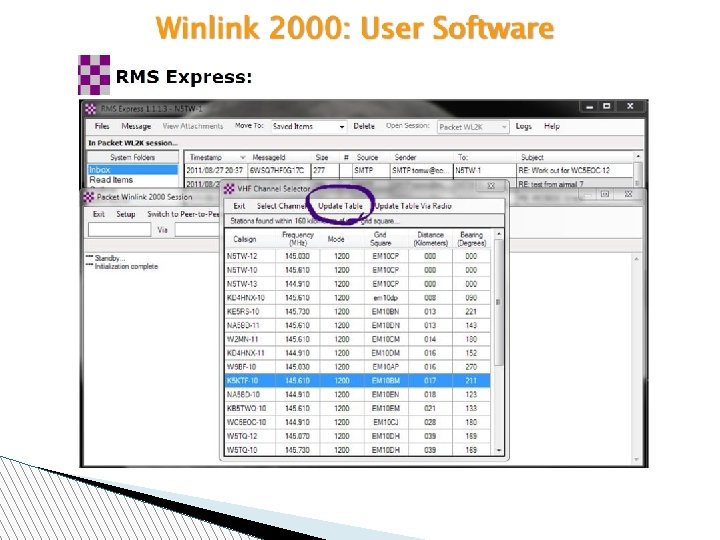720x540 pixels.
Task: Click the channel table scrollbar down arrow
Action: [499, 451]
